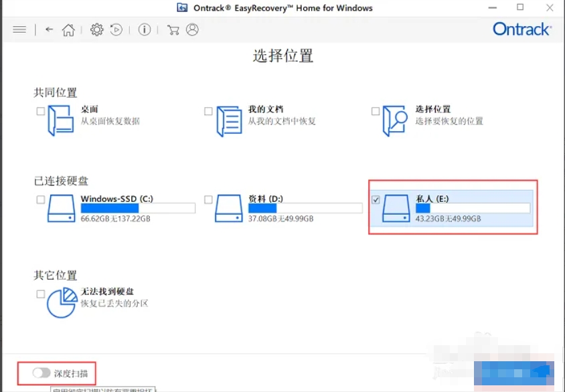Tick the 桌面 checkbox
Screen dimensions: 565x392
[x=41, y=111]
